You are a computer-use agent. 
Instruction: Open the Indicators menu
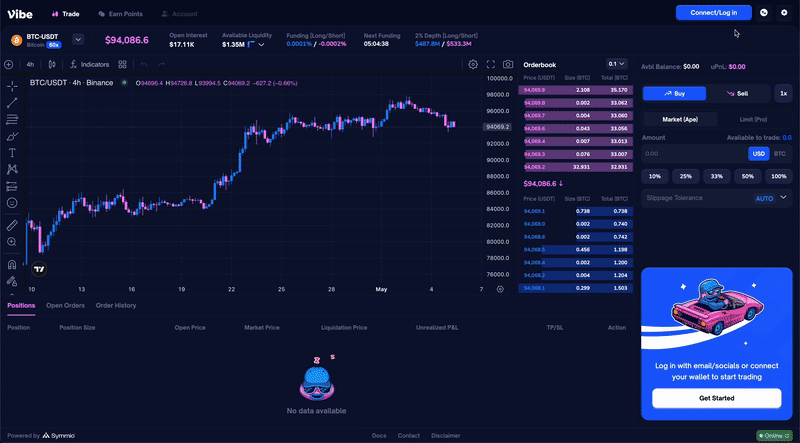pos(90,64)
